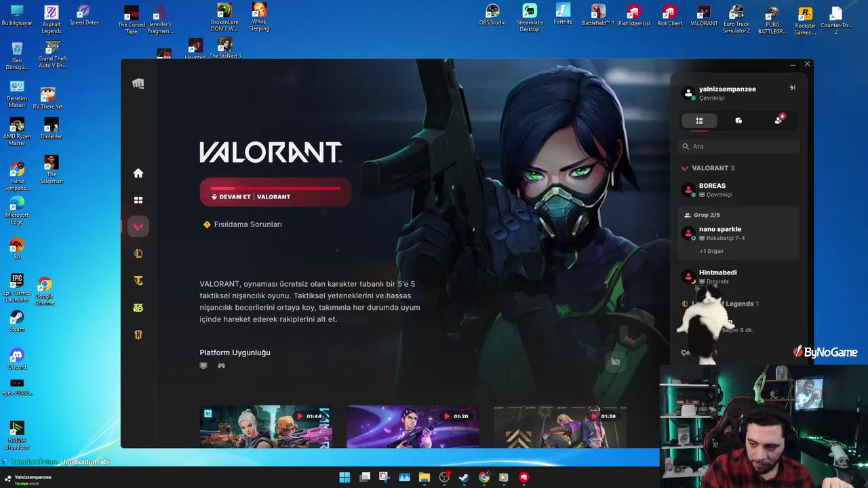The width and height of the screenshot is (868, 488).
Task: Select the Teamfight Tactics sidebar icon
Action: (x=138, y=281)
